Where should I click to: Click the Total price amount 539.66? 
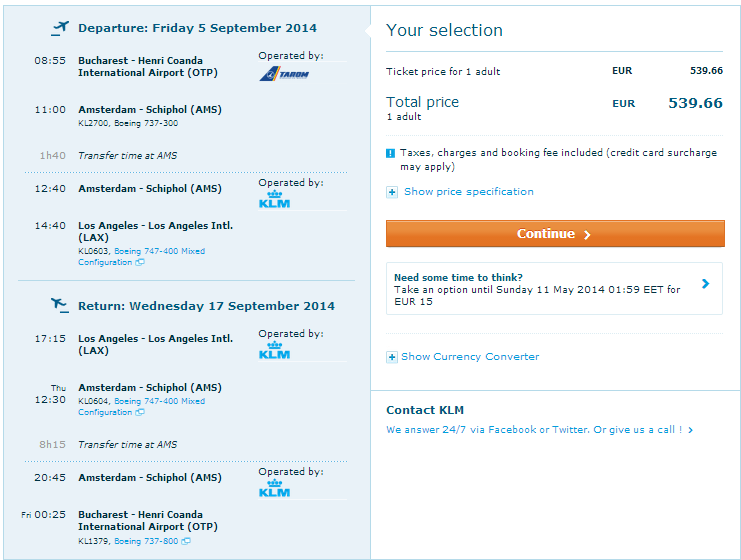click(695, 103)
